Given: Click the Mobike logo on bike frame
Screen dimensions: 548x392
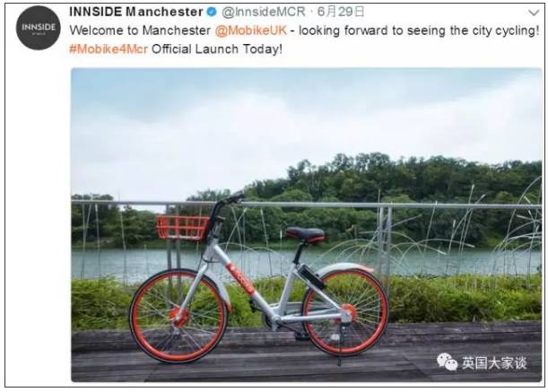Looking at the screenshot, I should (239, 279).
